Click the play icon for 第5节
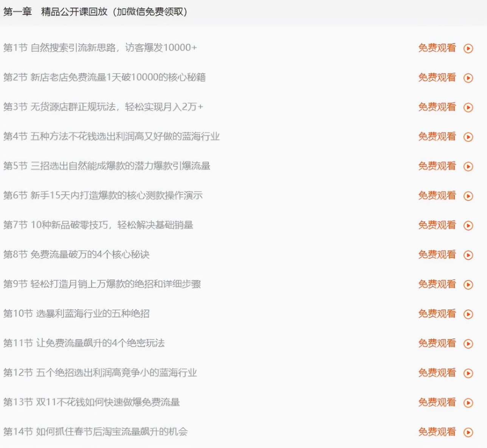The image size is (487, 448). coord(468,166)
